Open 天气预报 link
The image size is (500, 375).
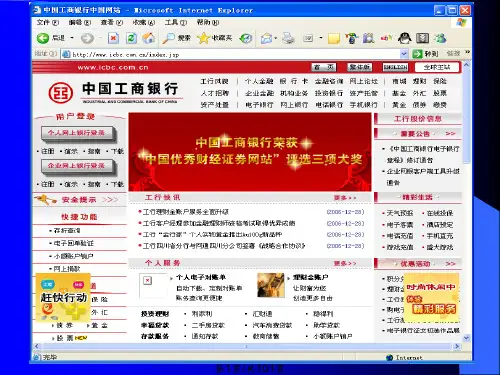pos(400,213)
